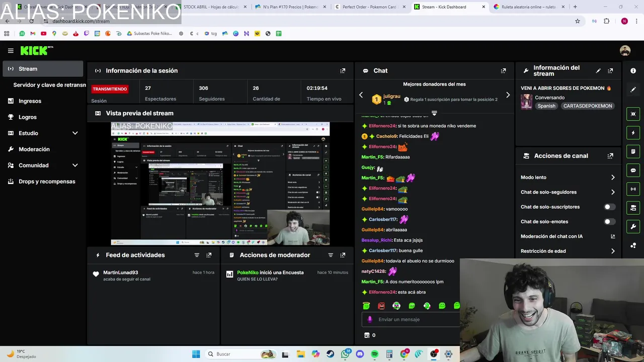Toggle chat bubble widget icon in right sidebar
Image resolution: width=644 pixels, height=362 pixels.
[x=633, y=170]
